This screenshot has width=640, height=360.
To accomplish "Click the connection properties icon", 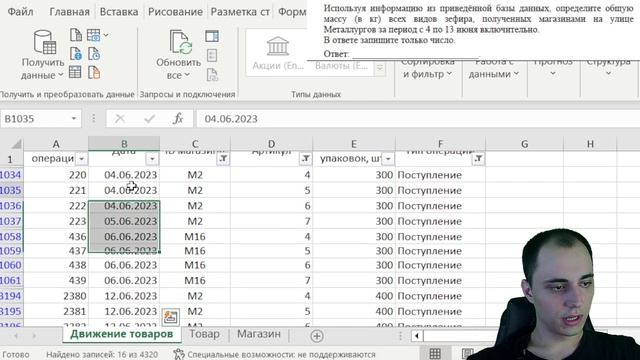I will 212,55.
